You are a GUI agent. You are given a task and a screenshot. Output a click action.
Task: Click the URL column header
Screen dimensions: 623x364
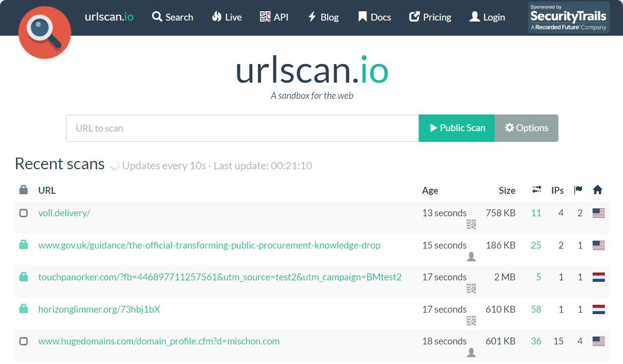pyautogui.click(x=47, y=190)
